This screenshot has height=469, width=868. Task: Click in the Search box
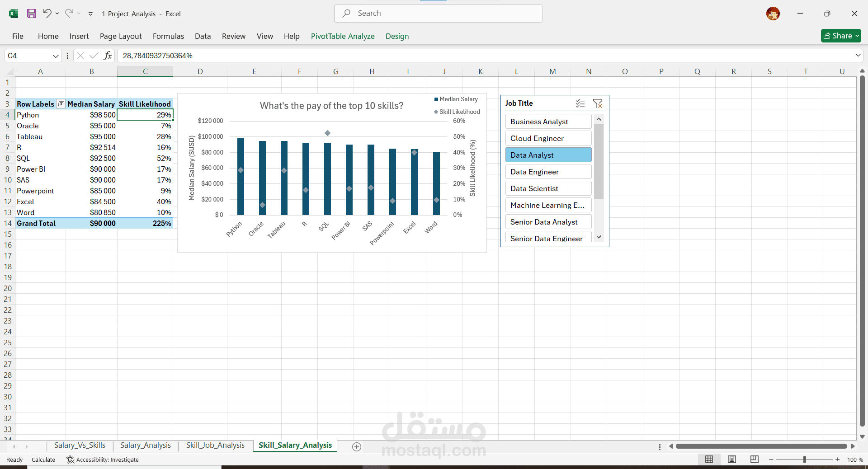point(439,14)
